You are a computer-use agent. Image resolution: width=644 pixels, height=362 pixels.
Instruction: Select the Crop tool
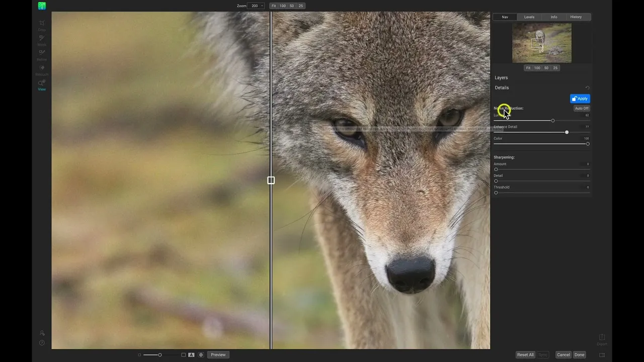click(42, 25)
